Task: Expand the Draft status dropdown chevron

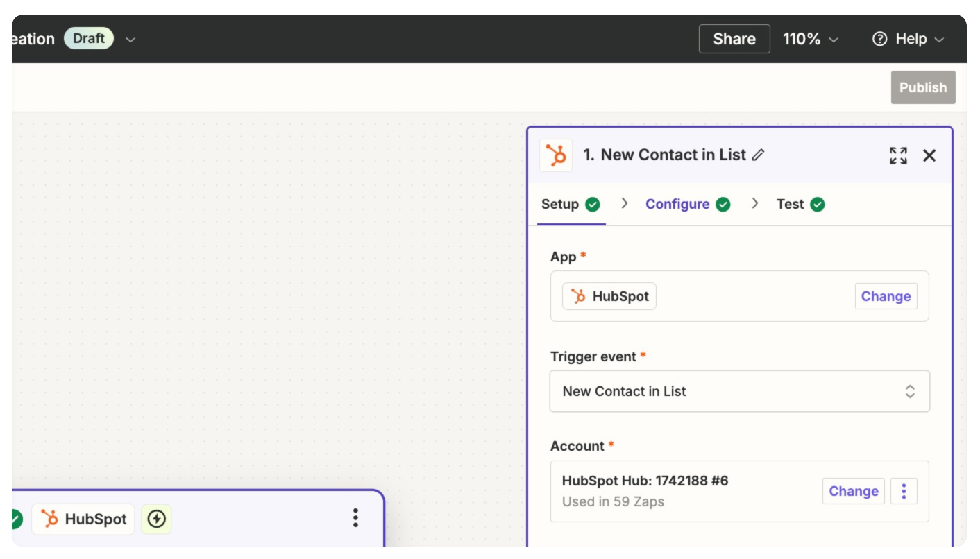Action: [x=130, y=39]
